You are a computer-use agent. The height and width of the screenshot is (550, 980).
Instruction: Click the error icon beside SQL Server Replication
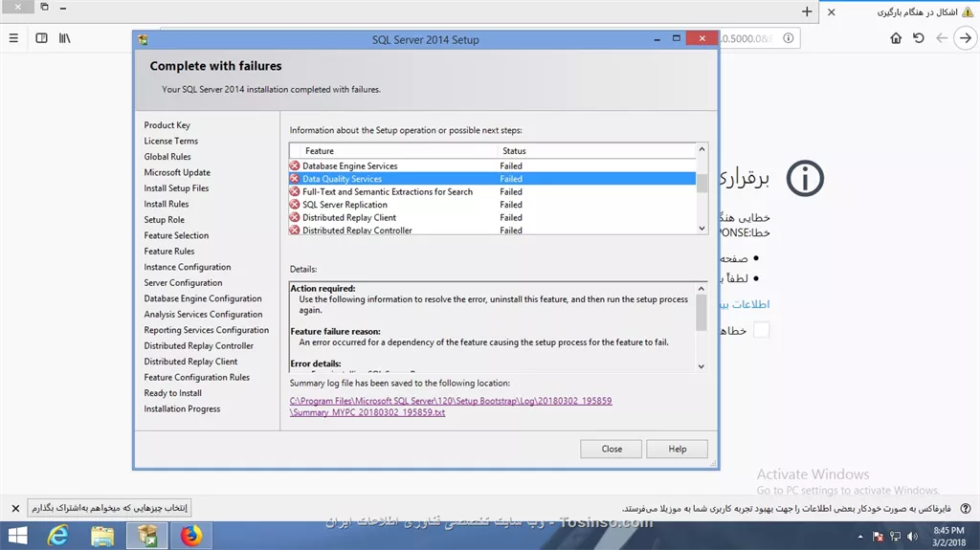tap(295, 205)
